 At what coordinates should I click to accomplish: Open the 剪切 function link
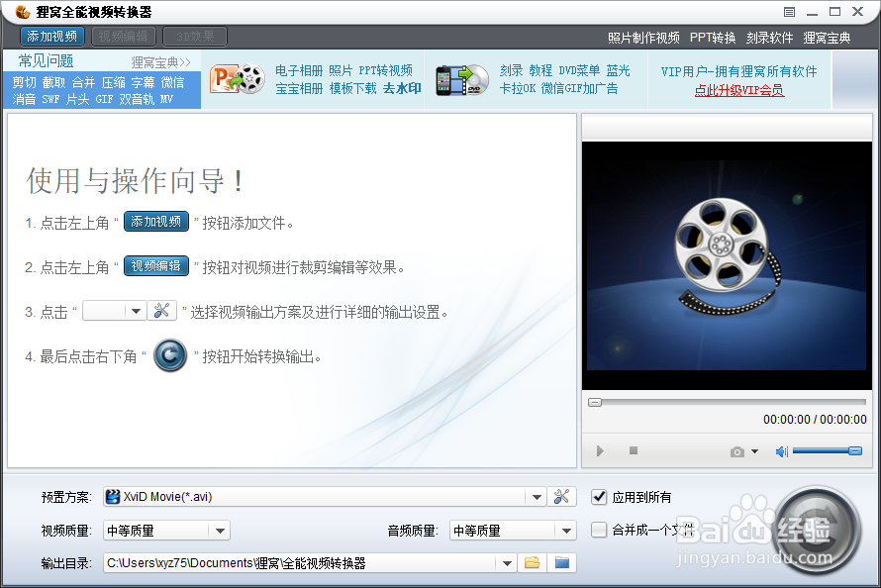point(23,83)
